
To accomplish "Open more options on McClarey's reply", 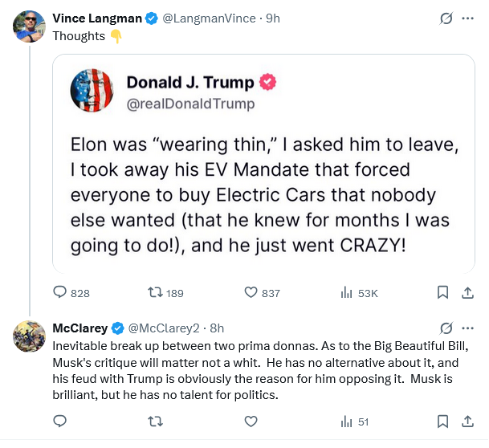I will tap(467, 328).
